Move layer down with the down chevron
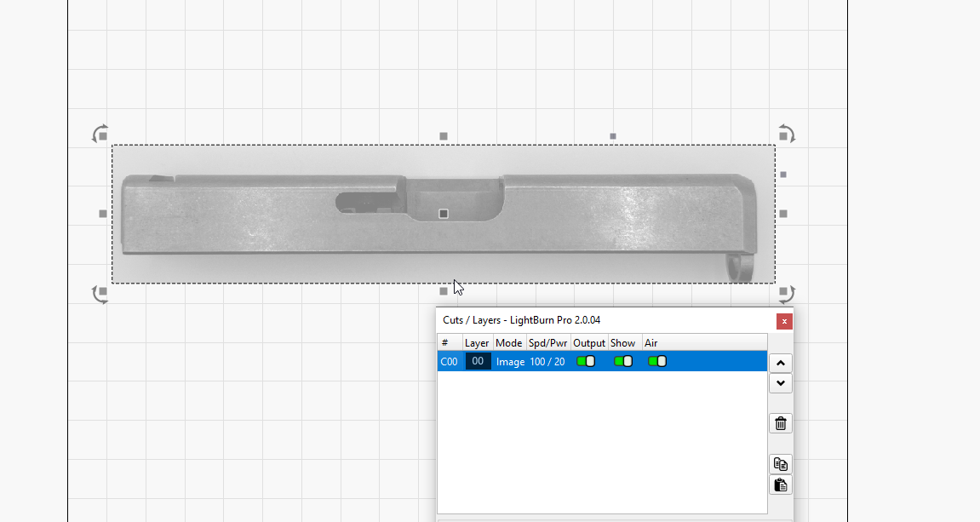This screenshot has width=980, height=522. [781, 383]
